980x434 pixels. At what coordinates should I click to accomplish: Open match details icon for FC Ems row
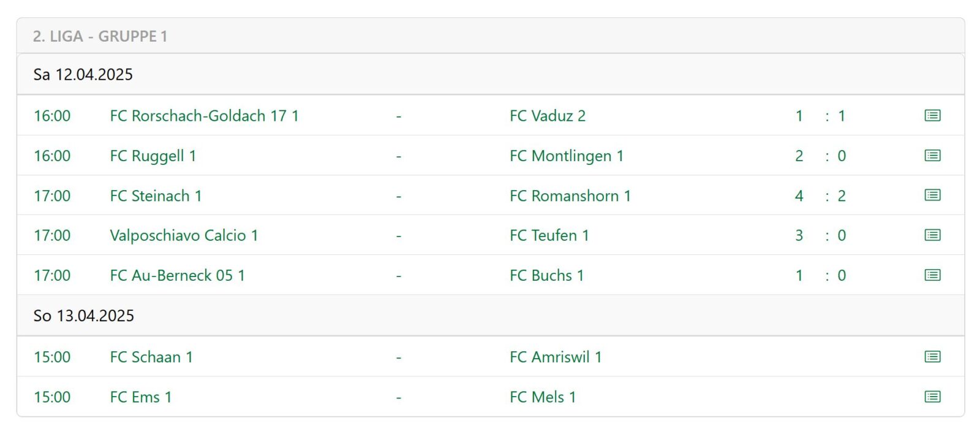tap(932, 397)
